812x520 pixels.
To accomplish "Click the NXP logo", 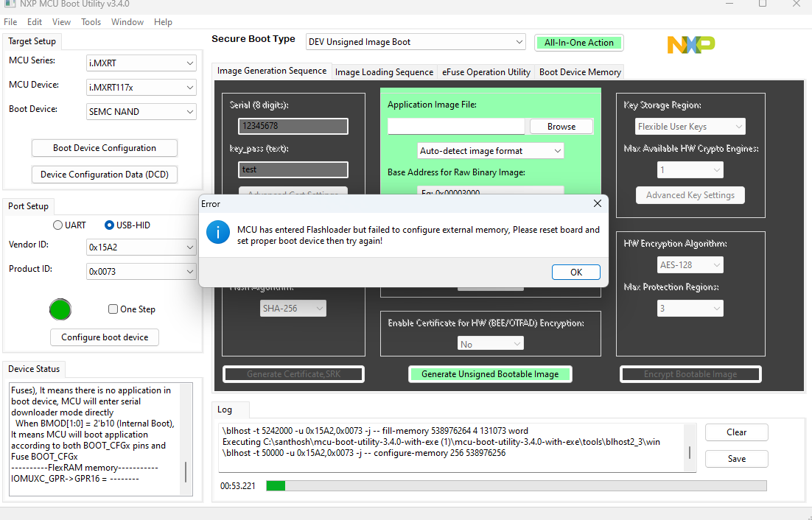I will [x=690, y=44].
